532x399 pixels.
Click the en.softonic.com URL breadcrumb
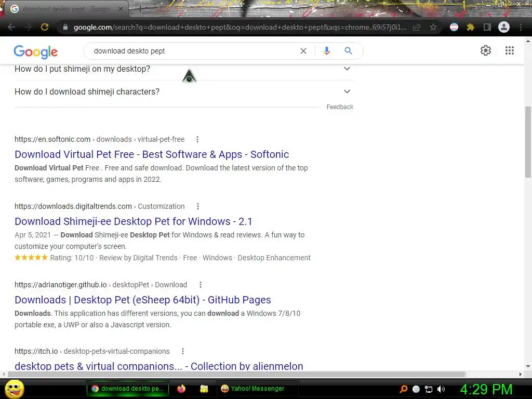(x=99, y=139)
